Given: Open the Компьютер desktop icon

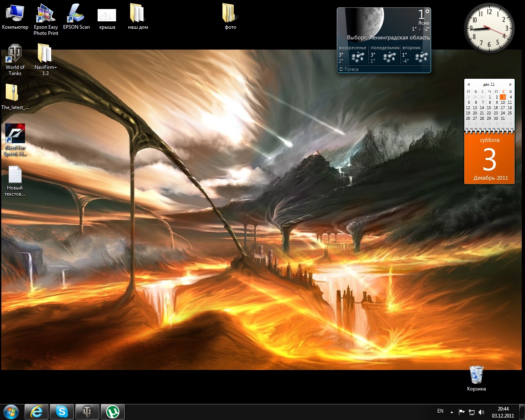Looking at the screenshot, I should click(x=15, y=17).
